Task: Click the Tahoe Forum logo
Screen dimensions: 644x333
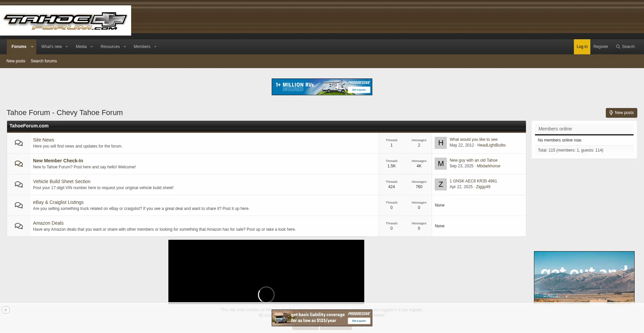Action: click(65, 21)
